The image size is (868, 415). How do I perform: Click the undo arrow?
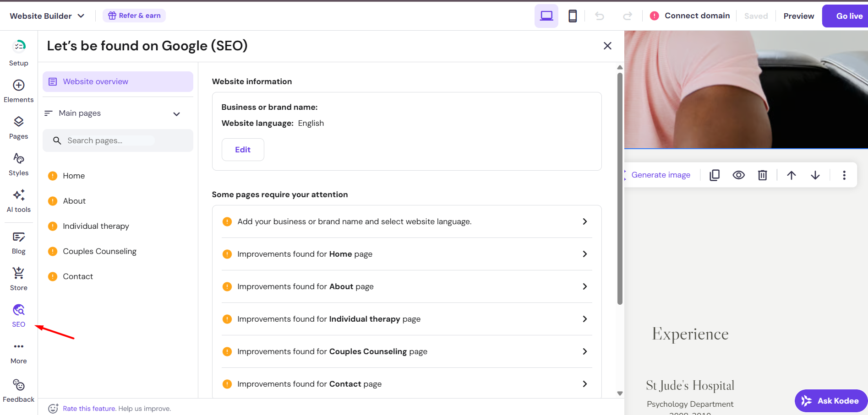(600, 16)
